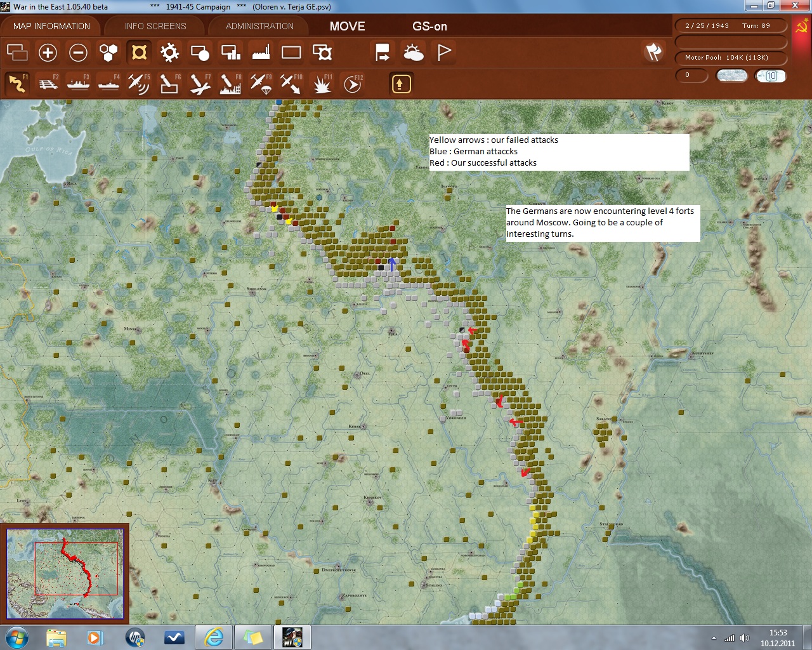Select the F3 naval transport icon
Viewport: 812px width, 650px height.
tap(79, 84)
